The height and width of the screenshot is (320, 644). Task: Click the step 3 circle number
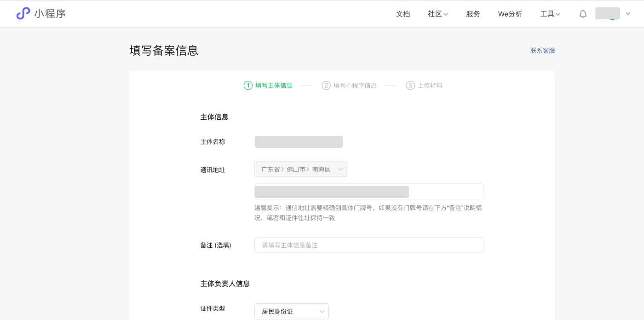[x=410, y=86]
